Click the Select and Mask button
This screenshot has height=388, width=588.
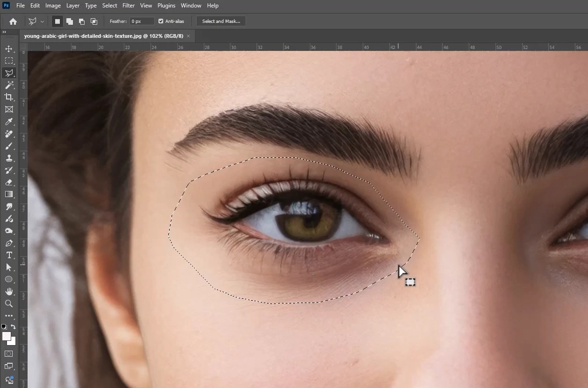[220, 21]
